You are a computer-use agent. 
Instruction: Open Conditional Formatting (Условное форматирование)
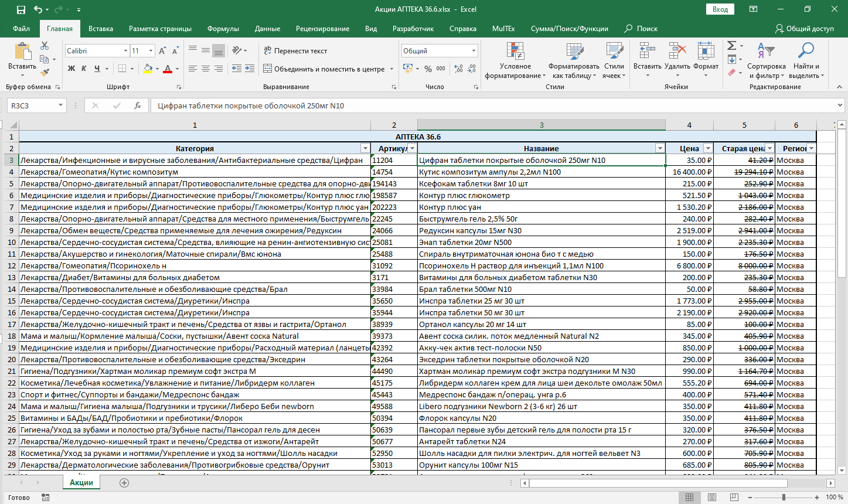coord(515,60)
